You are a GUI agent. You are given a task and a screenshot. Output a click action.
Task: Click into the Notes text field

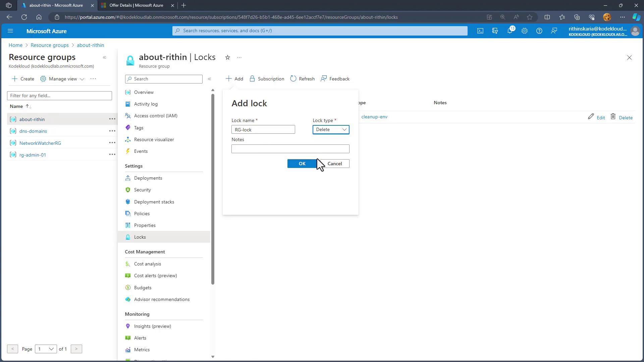[x=290, y=149]
